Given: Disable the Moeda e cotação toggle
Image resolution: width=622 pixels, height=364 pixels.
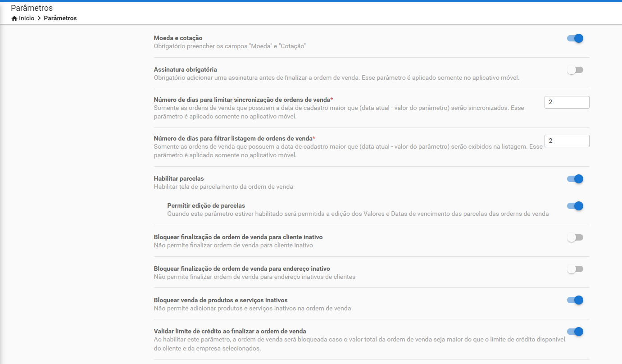Looking at the screenshot, I should (x=575, y=38).
